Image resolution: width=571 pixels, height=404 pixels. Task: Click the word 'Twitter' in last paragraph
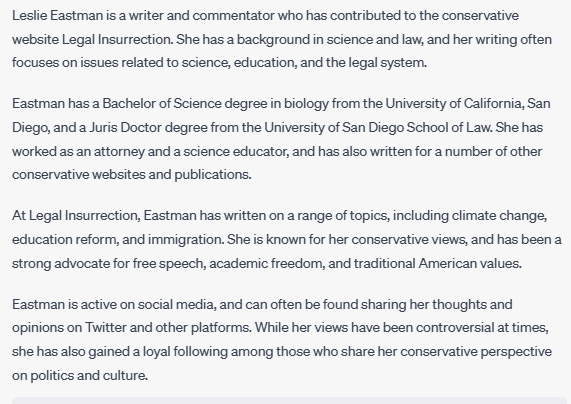click(x=106, y=327)
